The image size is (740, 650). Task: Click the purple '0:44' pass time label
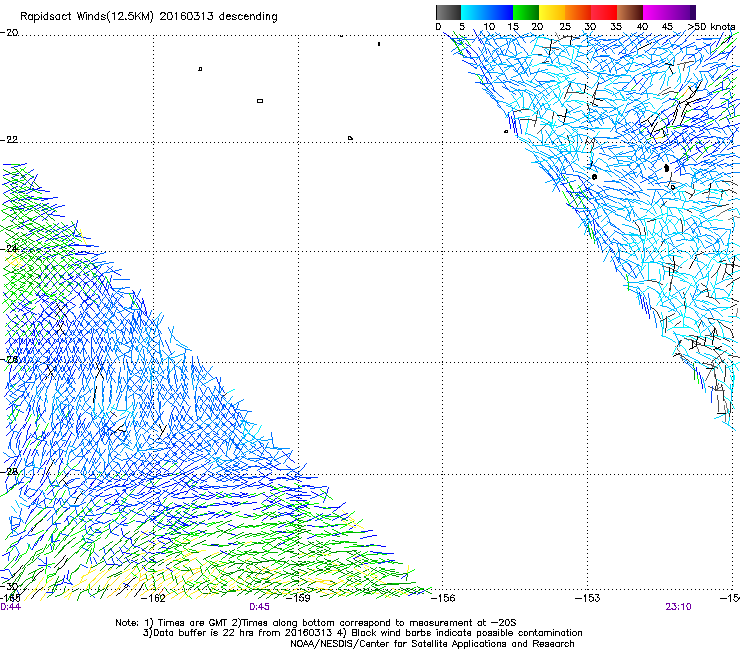point(10,607)
